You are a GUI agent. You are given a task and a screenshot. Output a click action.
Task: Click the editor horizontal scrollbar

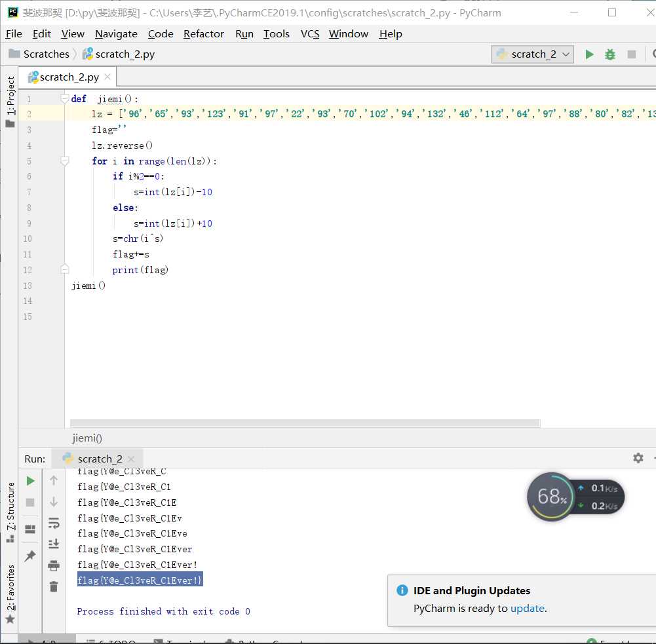tap(305, 423)
